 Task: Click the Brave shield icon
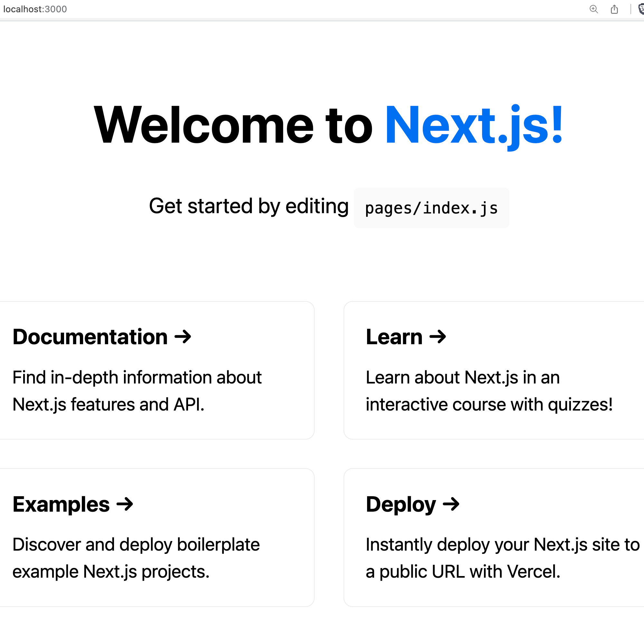pos(641,9)
